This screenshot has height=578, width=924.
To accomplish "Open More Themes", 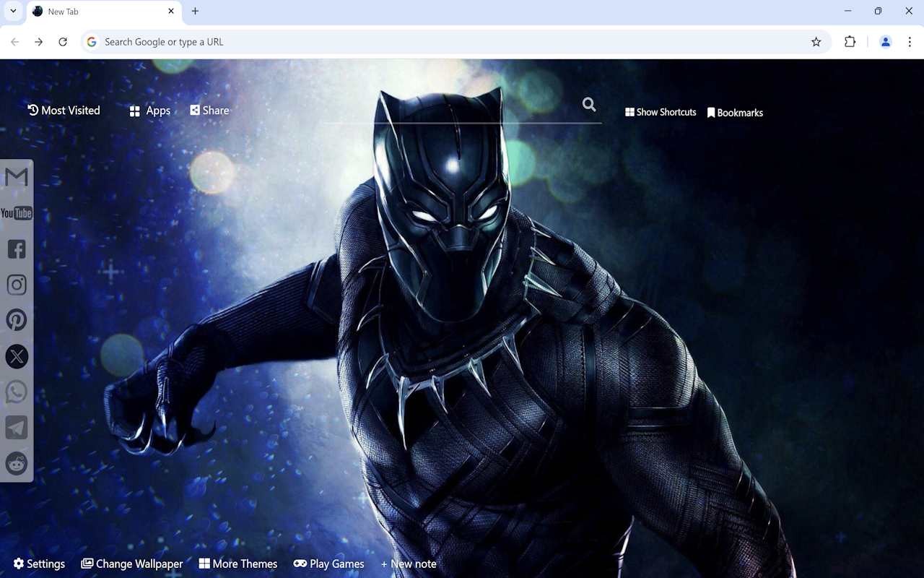I will [x=238, y=564].
